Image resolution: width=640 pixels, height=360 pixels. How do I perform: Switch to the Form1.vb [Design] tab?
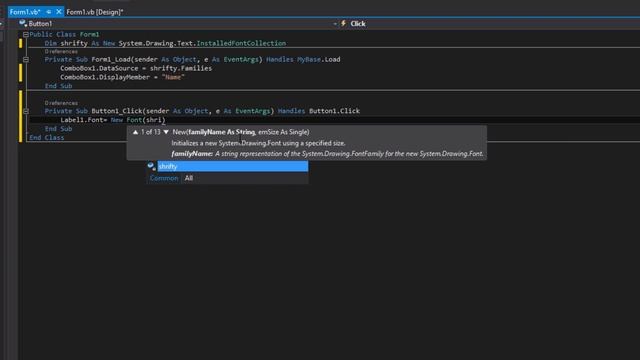[x=95, y=12]
